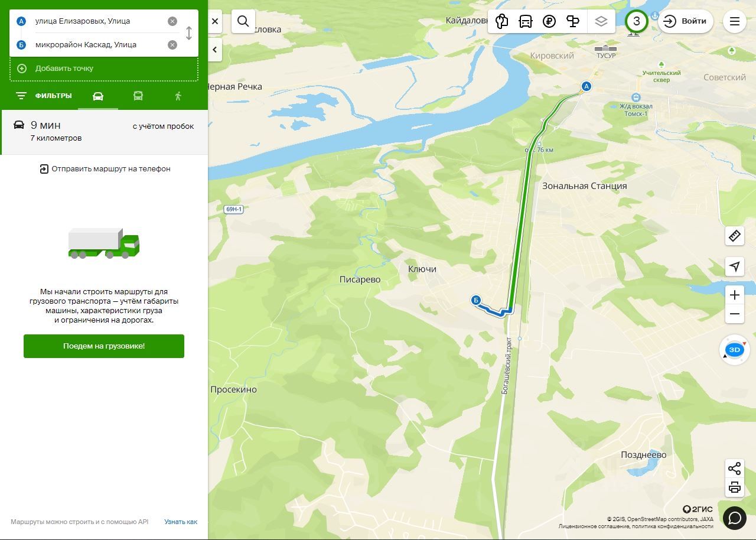Toggle the signpost layer icon
The image size is (756, 540).
pos(573,21)
